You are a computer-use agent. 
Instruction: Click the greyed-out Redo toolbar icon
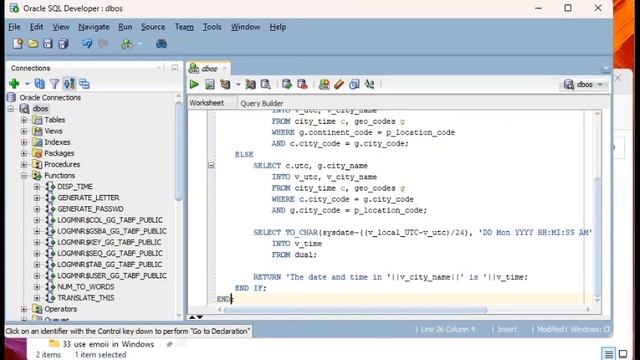point(103,44)
